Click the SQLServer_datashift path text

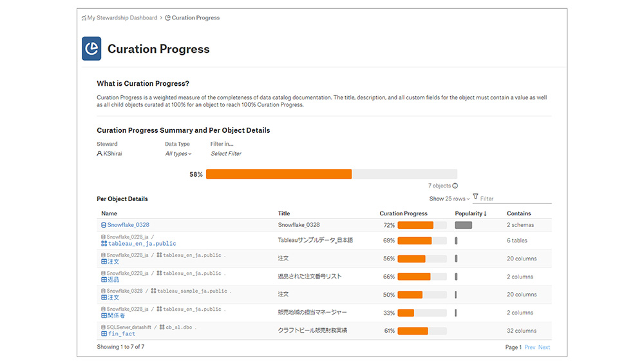[x=129, y=328]
